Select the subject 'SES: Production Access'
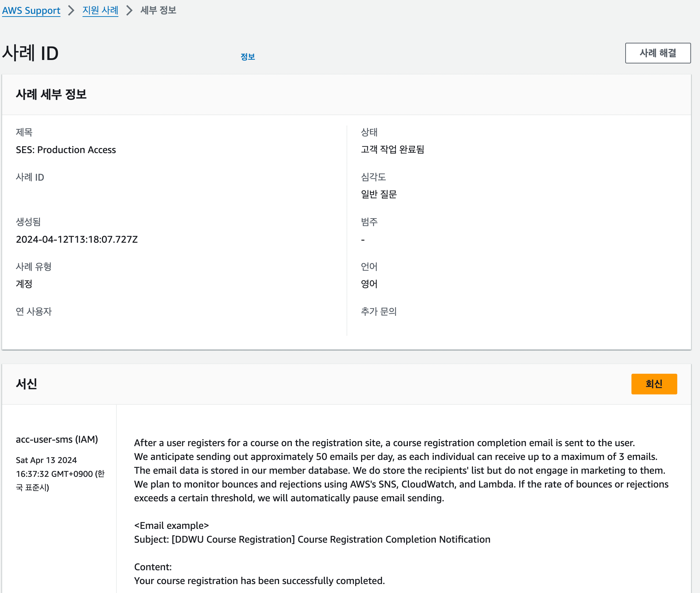The width and height of the screenshot is (700, 593). coord(66,150)
